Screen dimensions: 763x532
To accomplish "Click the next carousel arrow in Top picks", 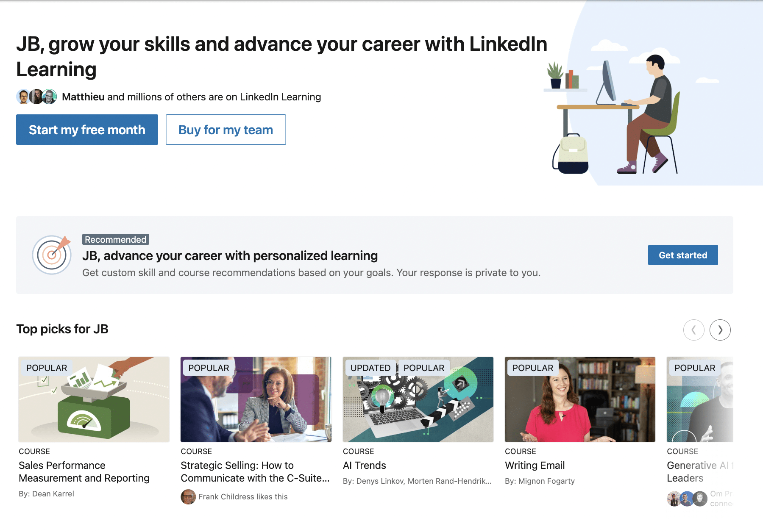I will pos(720,330).
